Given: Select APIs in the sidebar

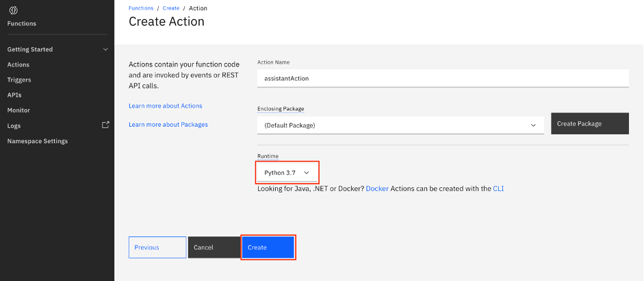Looking at the screenshot, I should (x=14, y=95).
